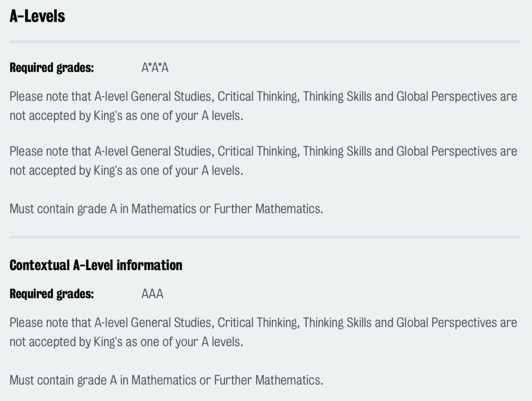
Task: Click "King's" in the Contextual section paragraph
Action: (x=108, y=342)
